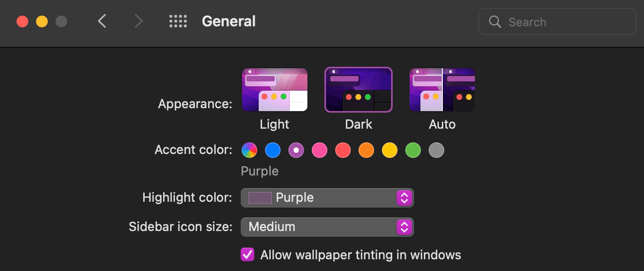This screenshot has height=271, width=644.
Task: Uncheck Allow wallpaper tinting in windows
Action: (x=247, y=254)
